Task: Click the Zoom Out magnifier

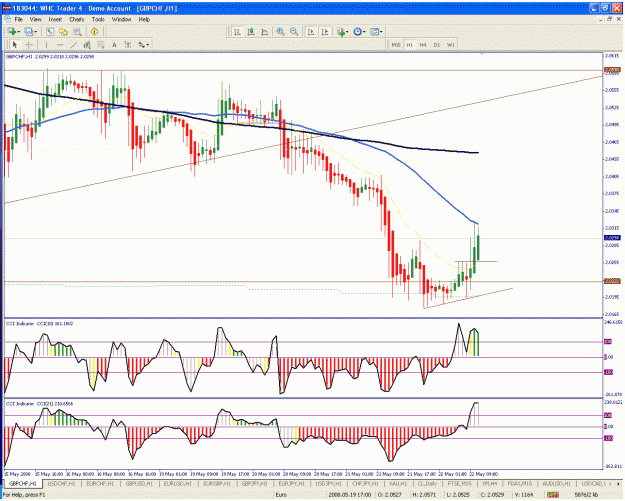Action: pos(294,31)
